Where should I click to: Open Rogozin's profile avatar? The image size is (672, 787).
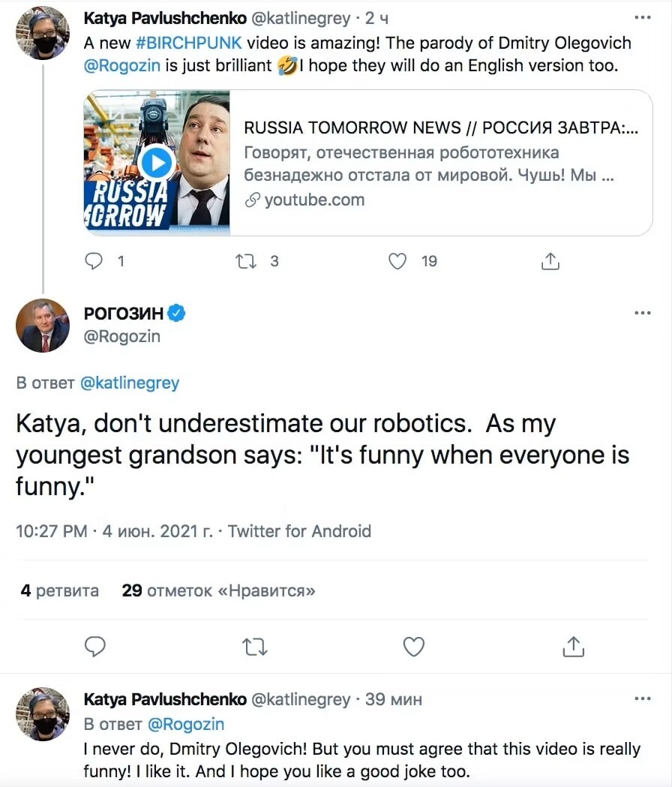coord(43,325)
